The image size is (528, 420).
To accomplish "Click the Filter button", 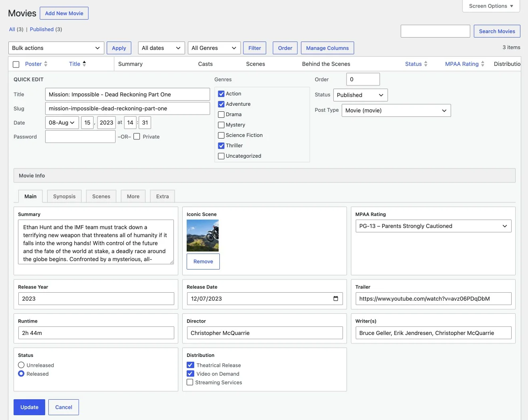I will click(x=255, y=48).
